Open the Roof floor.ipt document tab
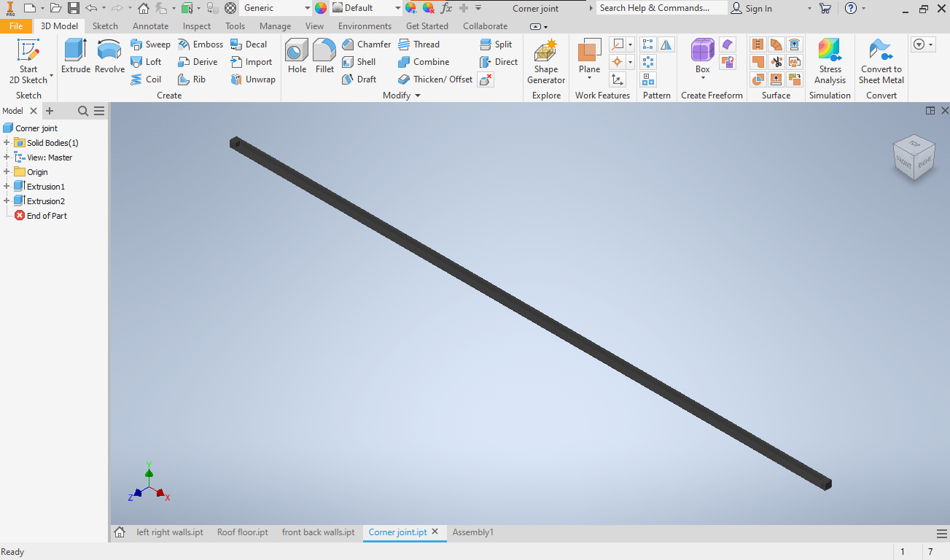 (243, 532)
